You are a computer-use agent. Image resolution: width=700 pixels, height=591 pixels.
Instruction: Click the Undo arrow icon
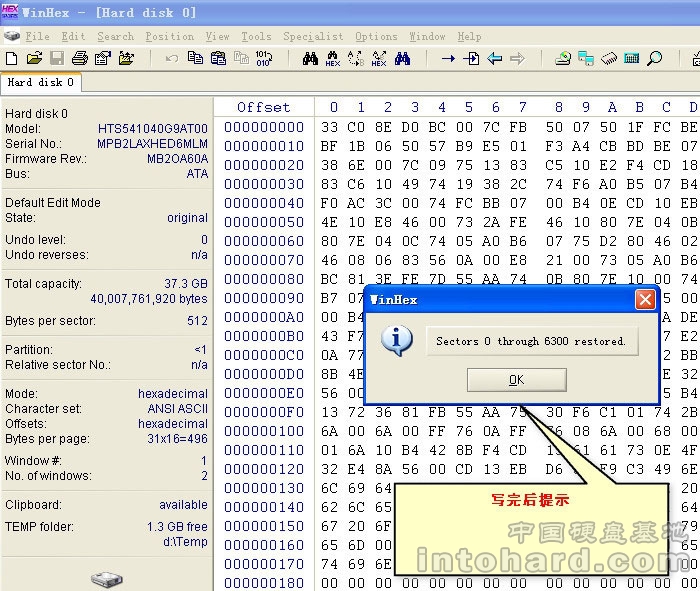click(x=172, y=58)
